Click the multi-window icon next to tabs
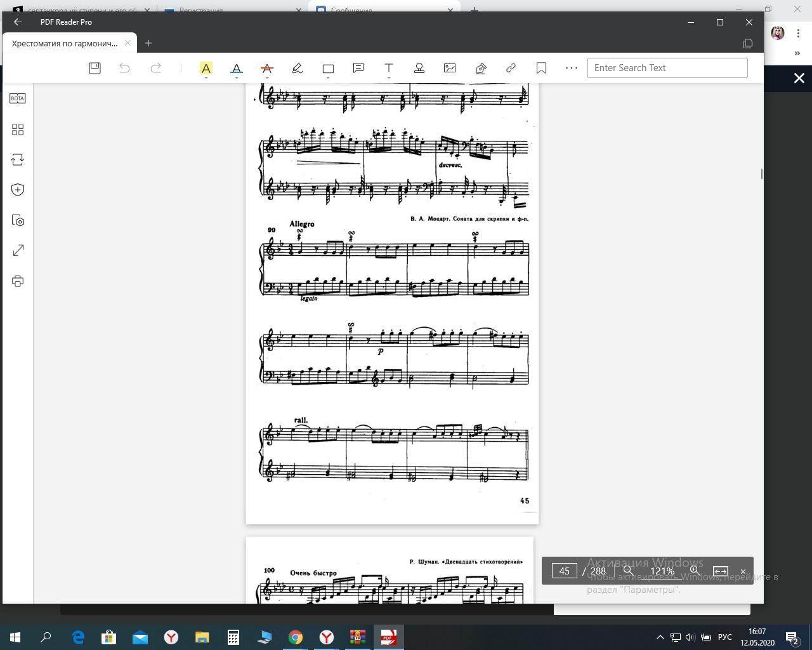Screen dimensions: 812x650 [x=748, y=43]
